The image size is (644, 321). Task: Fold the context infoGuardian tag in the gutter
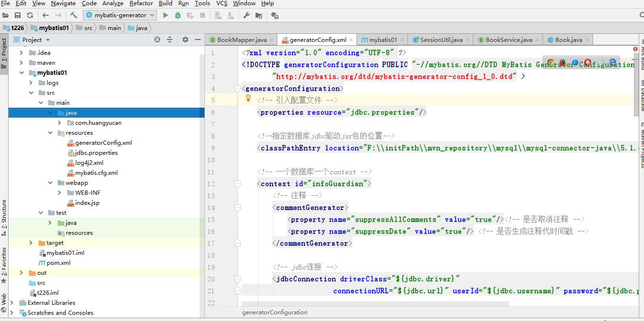237,184
